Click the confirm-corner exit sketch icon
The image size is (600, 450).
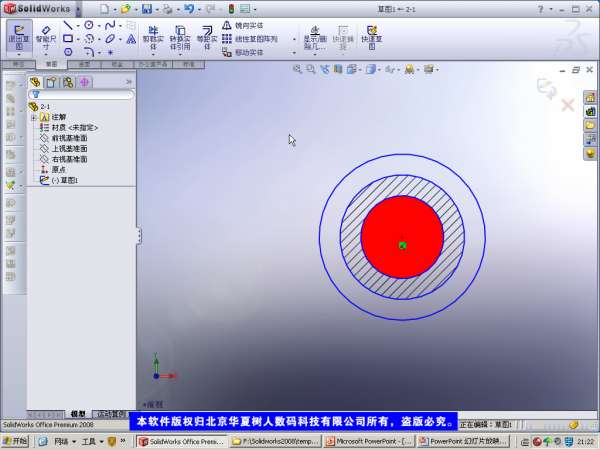546,88
